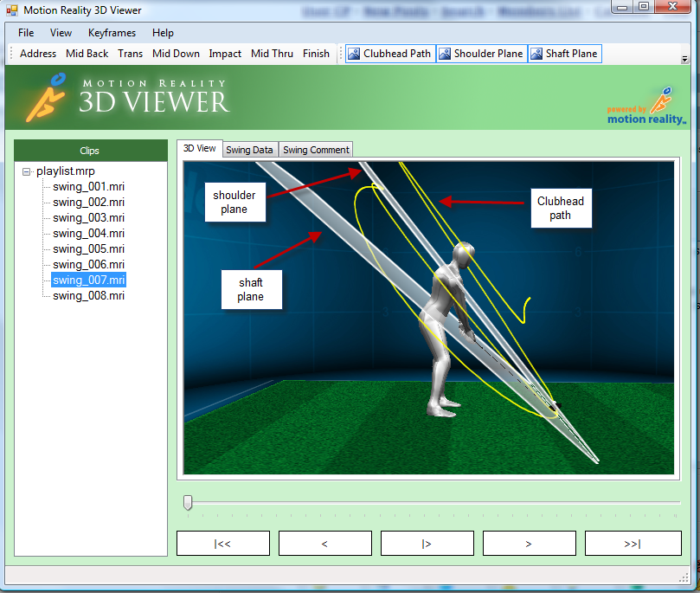
Task: Toggle the Shoulder Plane overlay
Action: 482,54
